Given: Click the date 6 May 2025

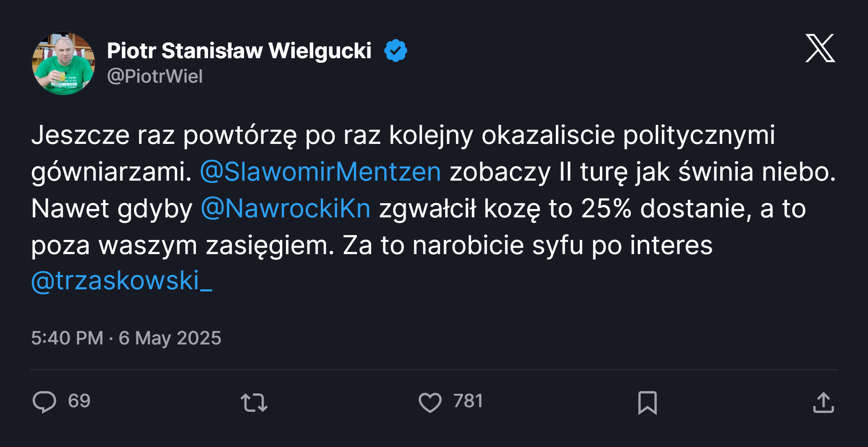Looking at the screenshot, I should 170,338.
